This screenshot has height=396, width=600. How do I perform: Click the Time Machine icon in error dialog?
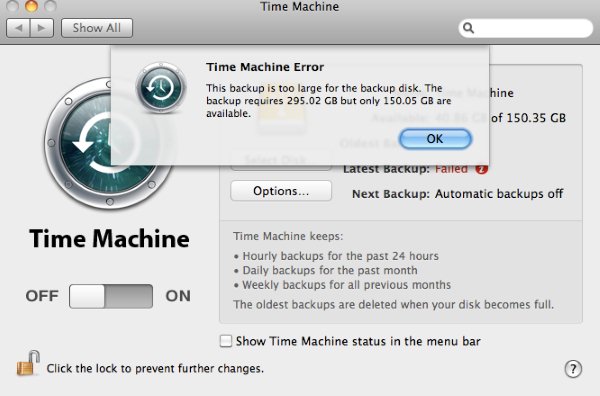(161, 88)
